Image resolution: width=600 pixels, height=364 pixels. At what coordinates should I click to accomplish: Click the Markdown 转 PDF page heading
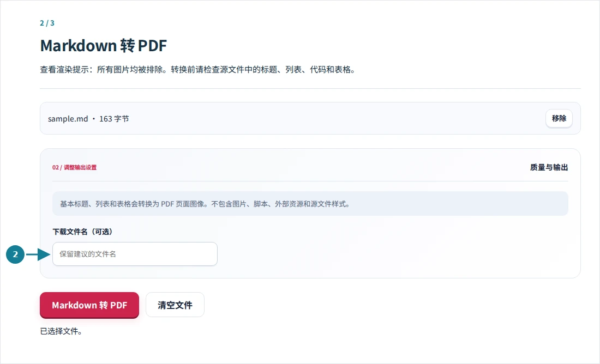(x=103, y=46)
